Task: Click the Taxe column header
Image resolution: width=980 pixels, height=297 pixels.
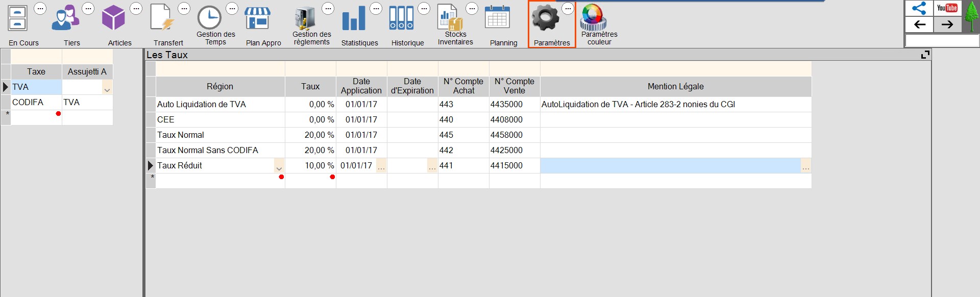Action: 36,71
